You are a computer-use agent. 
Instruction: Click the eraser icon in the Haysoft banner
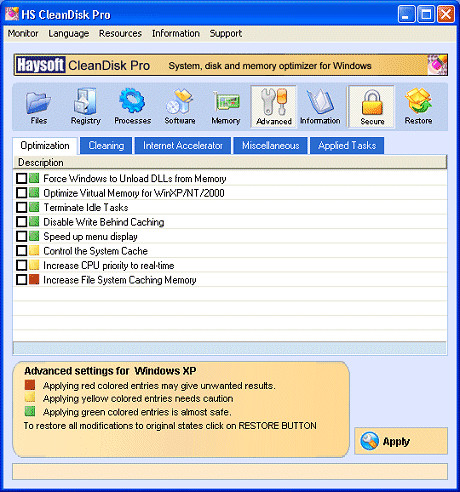click(x=437, y=65)
